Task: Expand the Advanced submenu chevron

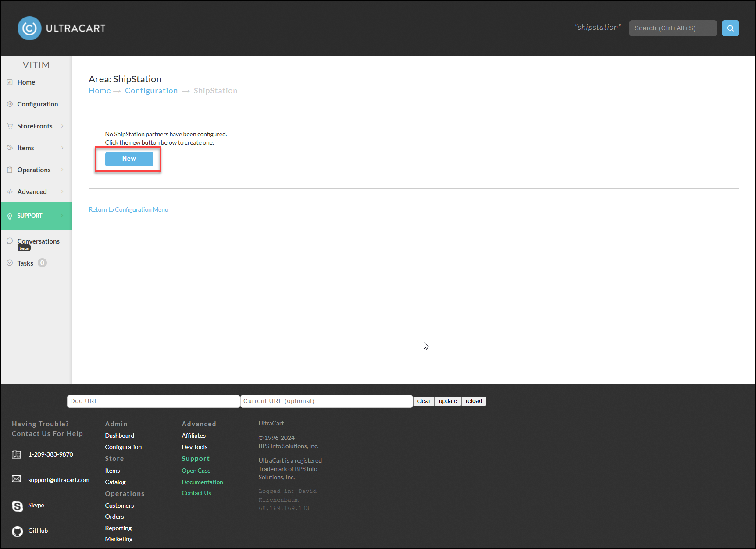Action: pos(62,191)
